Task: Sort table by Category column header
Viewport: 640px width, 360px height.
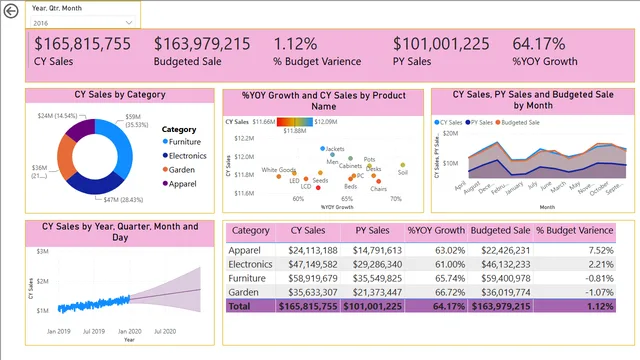Action: pyautogui.click(x=251, y=231)
